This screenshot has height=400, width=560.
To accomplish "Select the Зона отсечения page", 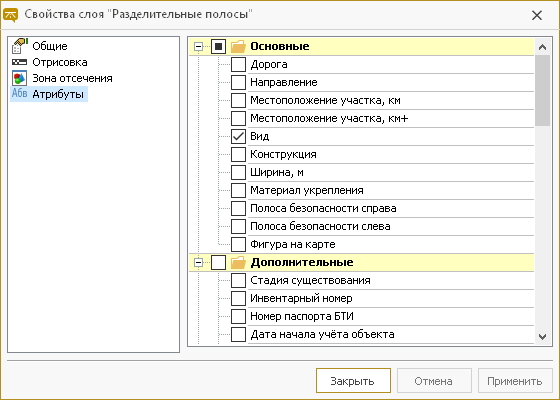I will (x=72, y=78).
